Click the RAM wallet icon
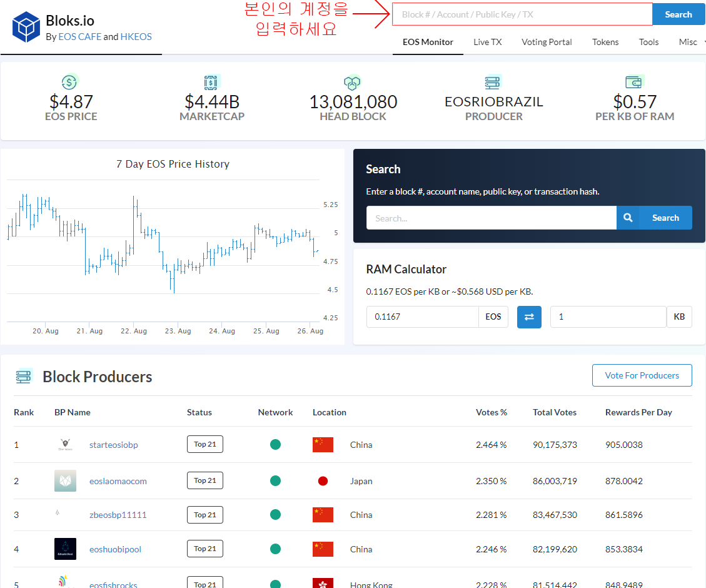The width and height of the screenshot is (706, 588). [x=634, y=82]
